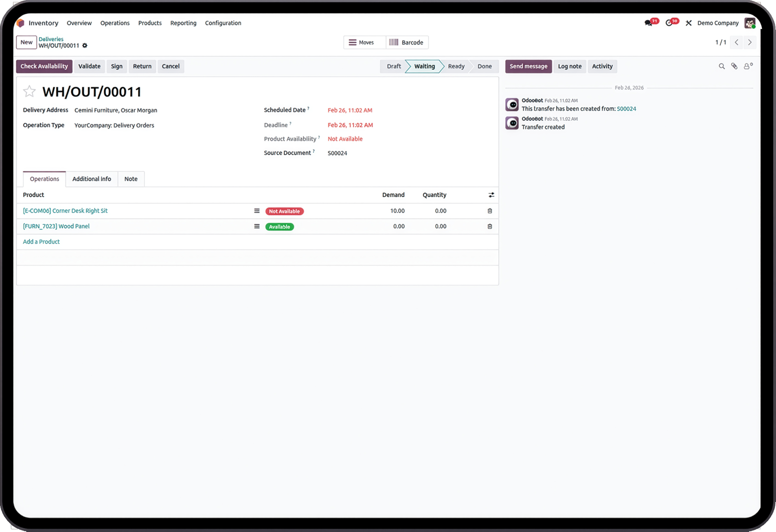776x532 pixels.
Task: Switch to the Note tab
Action: (x=131, y=179)
